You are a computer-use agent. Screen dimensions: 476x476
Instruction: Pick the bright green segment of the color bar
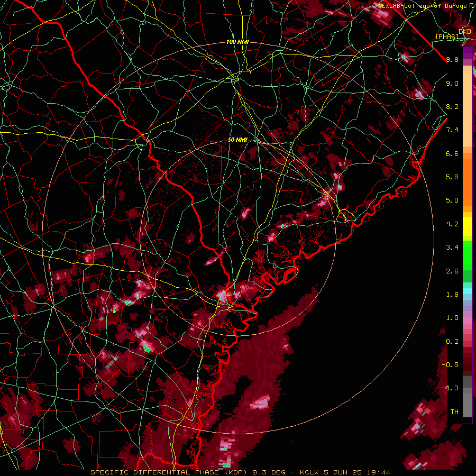click(x=467, y=254)
